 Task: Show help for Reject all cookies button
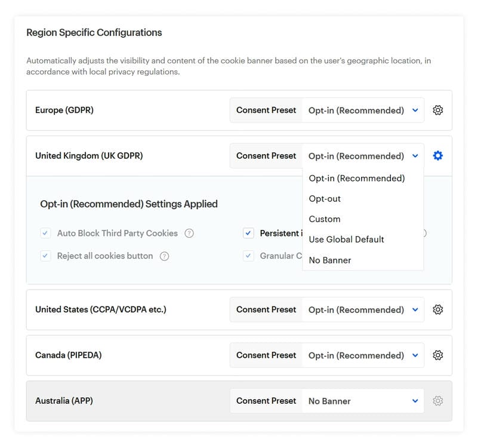(x=164, y=256)
